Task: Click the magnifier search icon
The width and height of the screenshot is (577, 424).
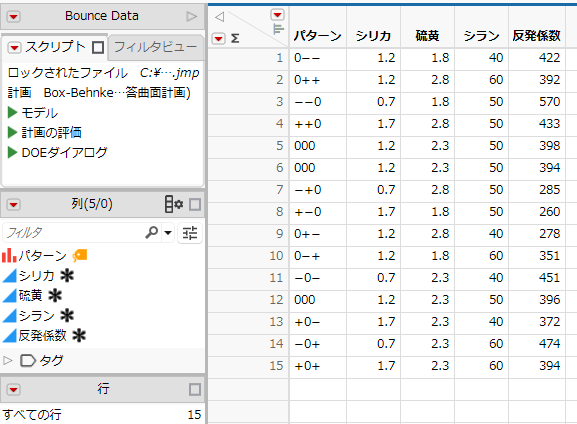Action: tap(151, 233)
